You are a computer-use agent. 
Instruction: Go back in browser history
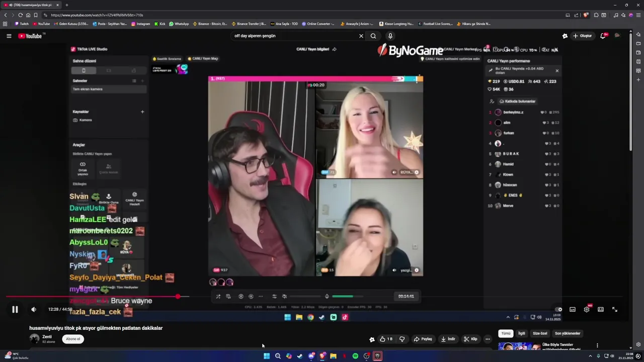6,15
